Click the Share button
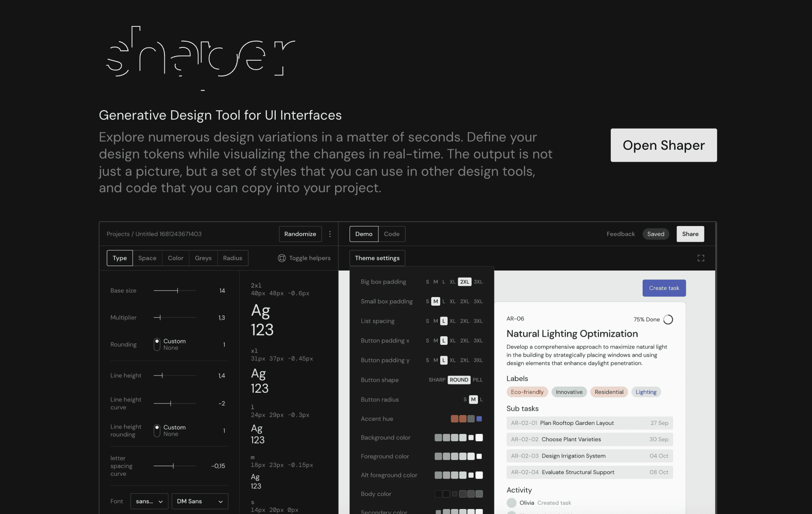The height and width of the screenshot is (514, 812). coord(690,234)
